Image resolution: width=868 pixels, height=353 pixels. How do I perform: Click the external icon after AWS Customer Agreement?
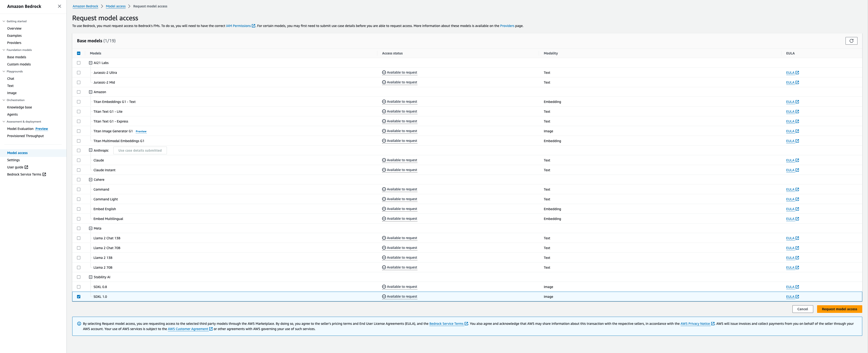click(211, 329)
